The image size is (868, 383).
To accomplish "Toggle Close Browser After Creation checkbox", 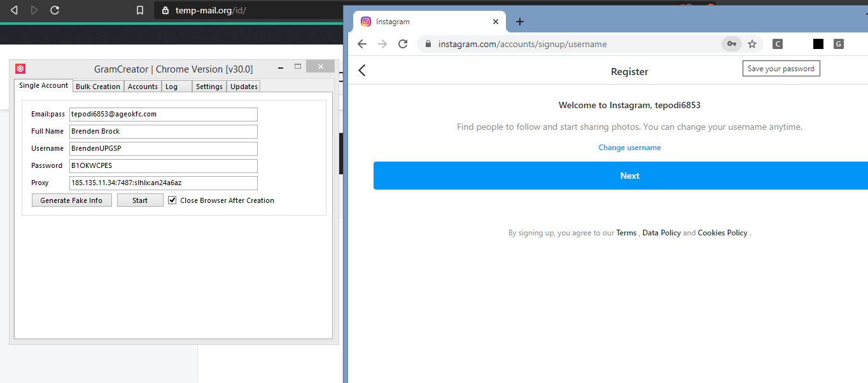I will pyautogui.click(x=172, y=200).
